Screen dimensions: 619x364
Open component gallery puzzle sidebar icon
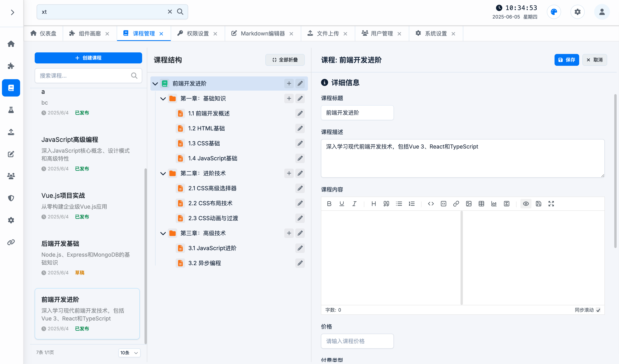pyautogui.click(x=11, y=66)
